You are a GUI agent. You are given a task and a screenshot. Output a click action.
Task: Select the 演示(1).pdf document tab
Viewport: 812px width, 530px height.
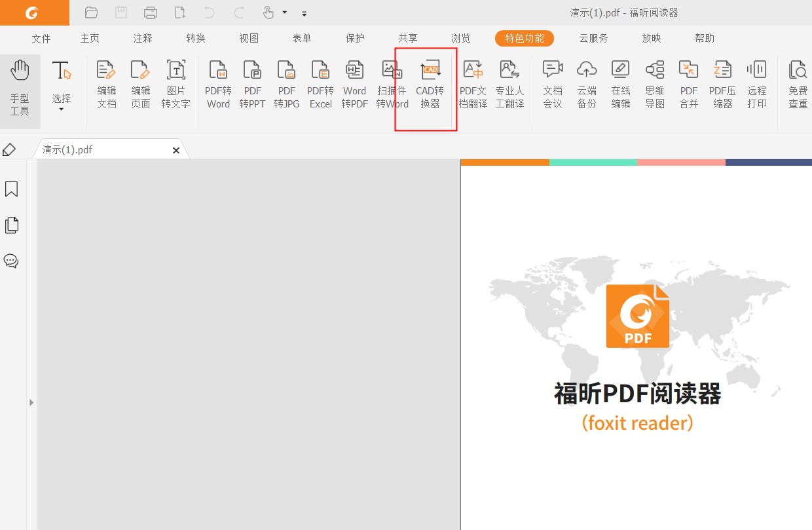click(x=110, y=150)
